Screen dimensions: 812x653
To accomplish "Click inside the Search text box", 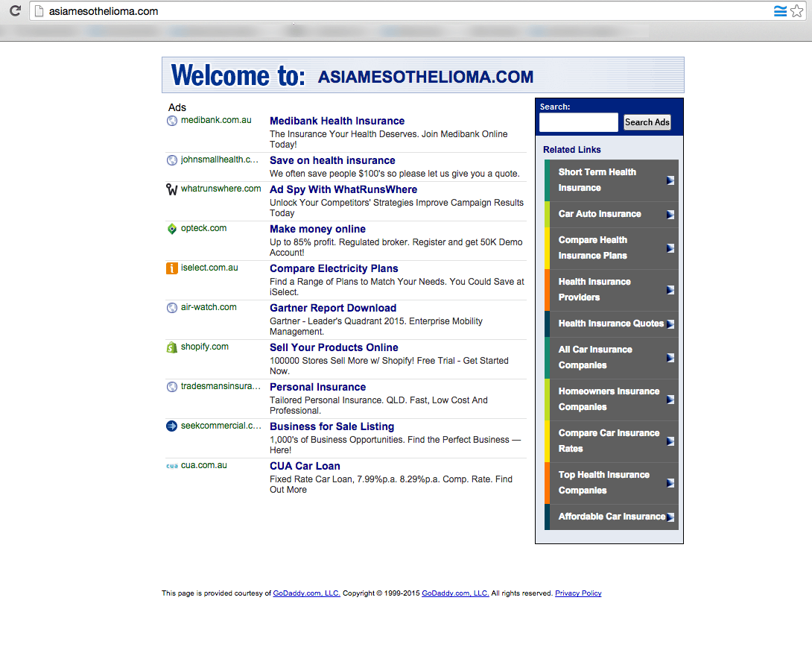I will pos(578,122).
